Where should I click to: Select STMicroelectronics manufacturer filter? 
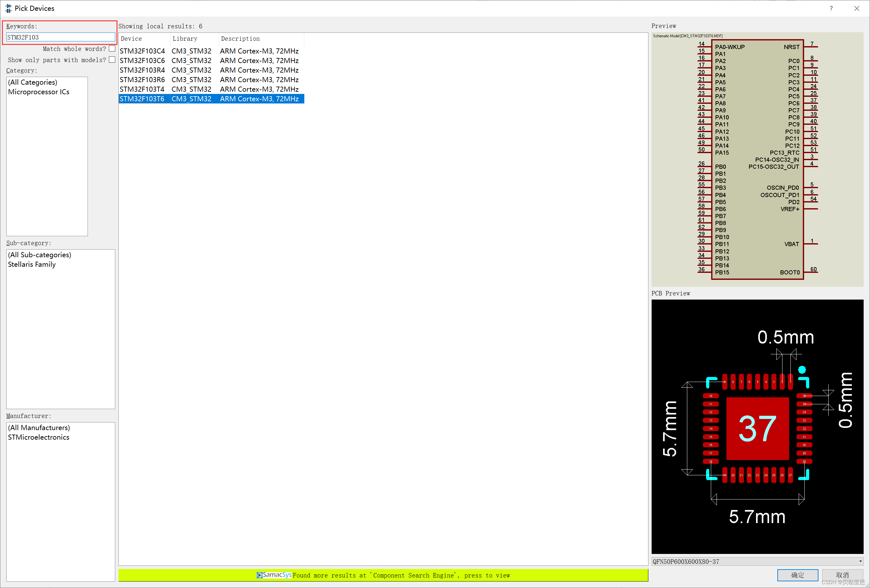tap(39, 437)
